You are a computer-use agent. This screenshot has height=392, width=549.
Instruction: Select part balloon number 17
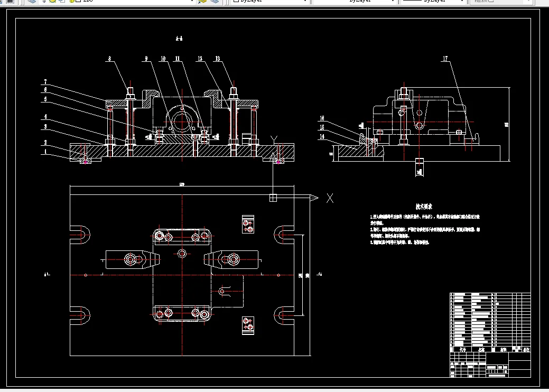(445, 59)
